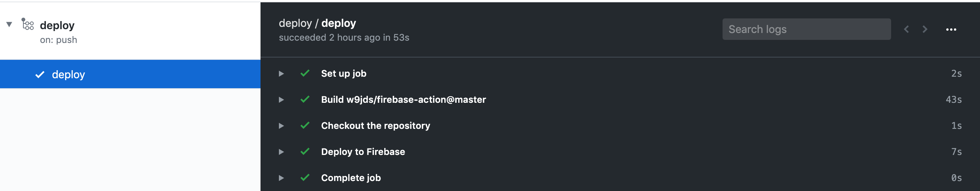Click the deploy workflow name heading
The width and height of the screenshot is (980, 191).
57,25
